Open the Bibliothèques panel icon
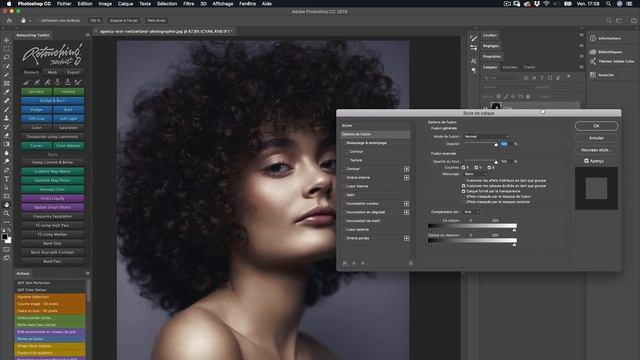Viewport: 640px width, 360px height. coord(593,52)
